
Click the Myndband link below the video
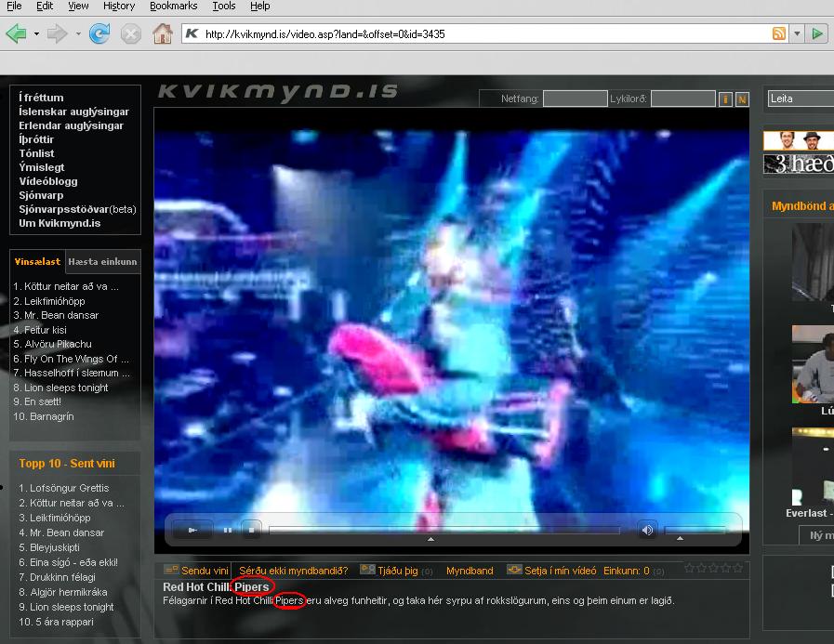(470, 571)
